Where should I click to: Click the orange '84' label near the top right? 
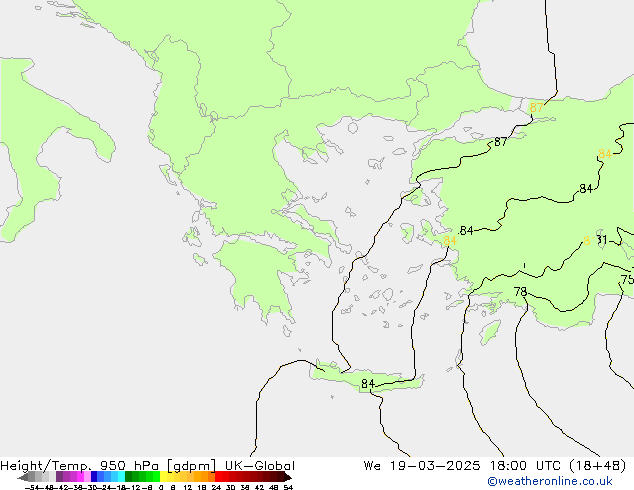pyautogui.click(x=605, y=154)
